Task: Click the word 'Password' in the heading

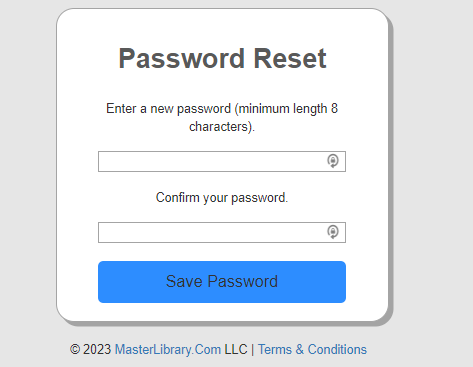Action: [182, 59]
